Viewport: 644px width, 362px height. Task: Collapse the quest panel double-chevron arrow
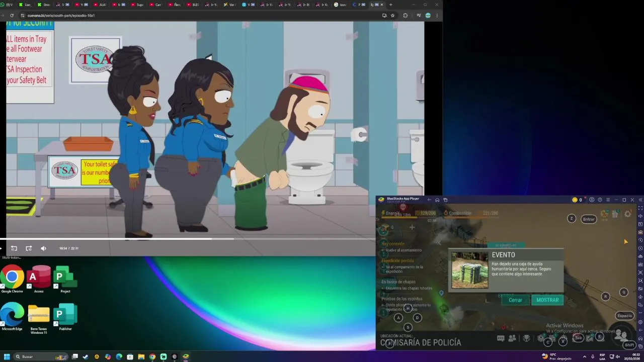point(439,243)
